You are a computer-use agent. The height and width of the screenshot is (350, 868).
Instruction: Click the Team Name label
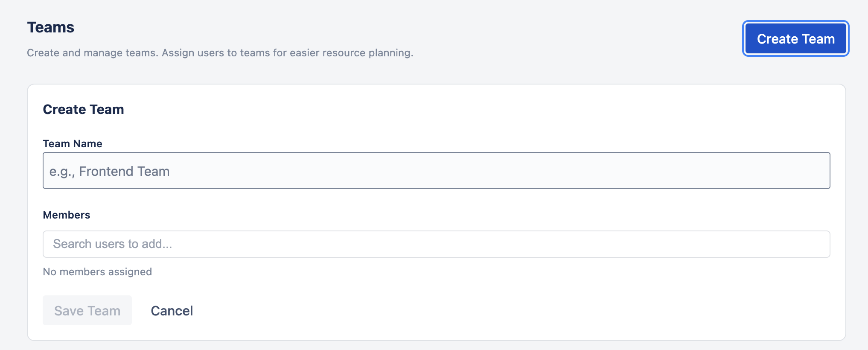point(73,143)
